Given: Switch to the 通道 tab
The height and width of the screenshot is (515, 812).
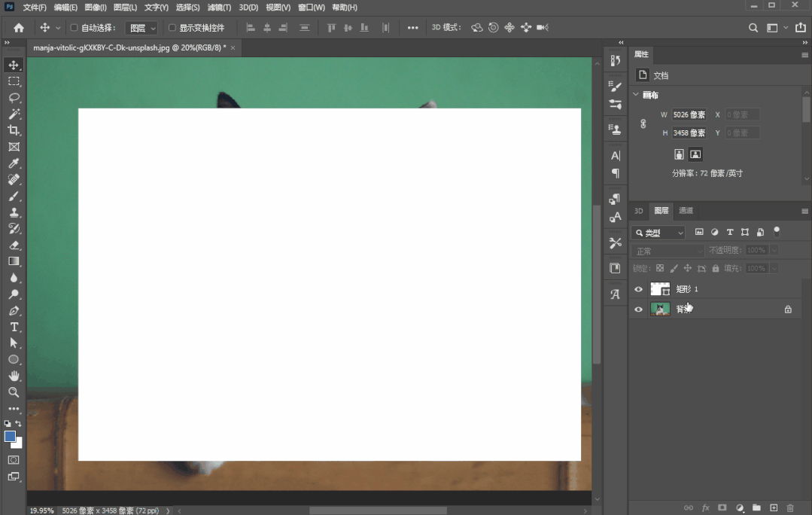Looking at the screenshot, I should point(686,210).
